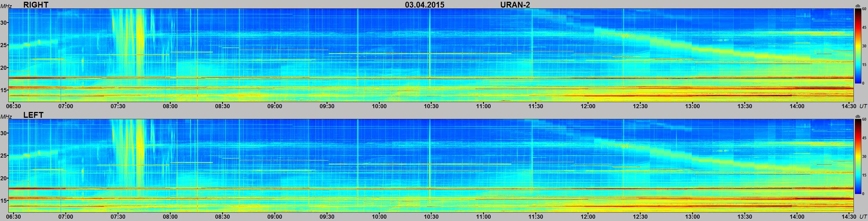Screen dimensions: 868x221
Task: Click the 11:00 time label under the RIGHT panel
Action: click(x=484, y=106)
